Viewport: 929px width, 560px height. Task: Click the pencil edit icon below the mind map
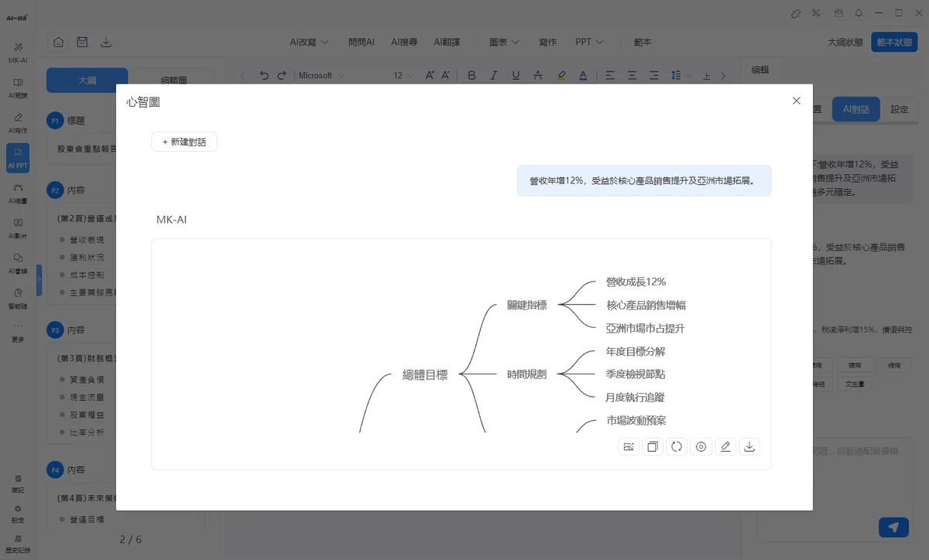725,446
